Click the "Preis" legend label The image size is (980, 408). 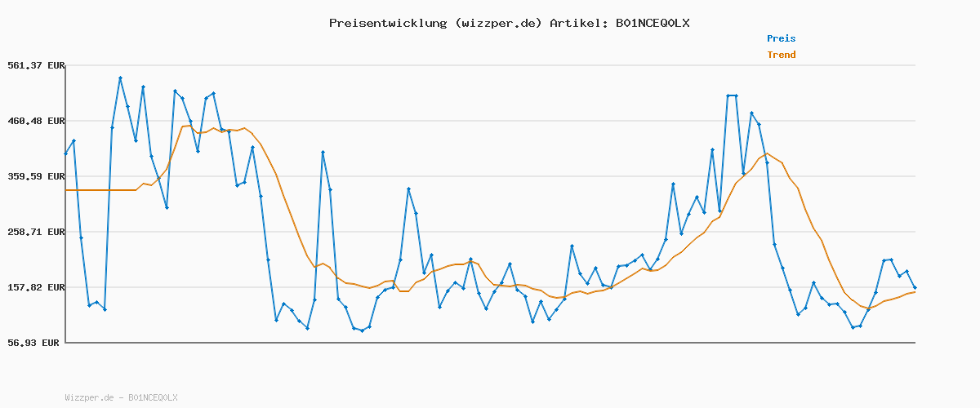tap(781, 38)
